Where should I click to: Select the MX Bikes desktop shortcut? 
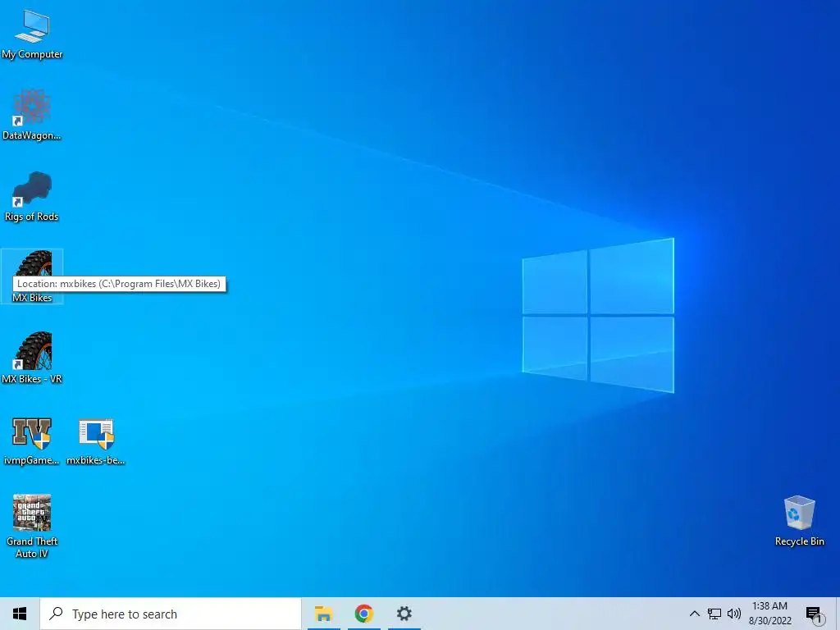click(x=32, y=276)
